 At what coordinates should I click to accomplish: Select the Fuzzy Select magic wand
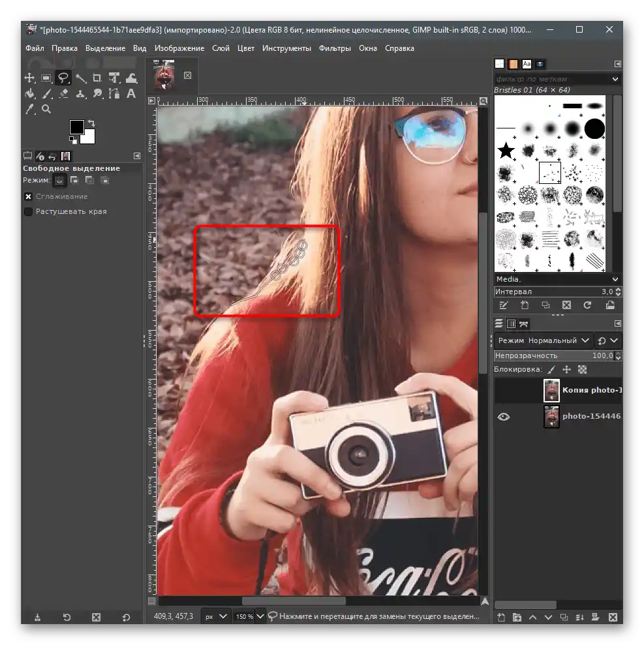point(80,78)
